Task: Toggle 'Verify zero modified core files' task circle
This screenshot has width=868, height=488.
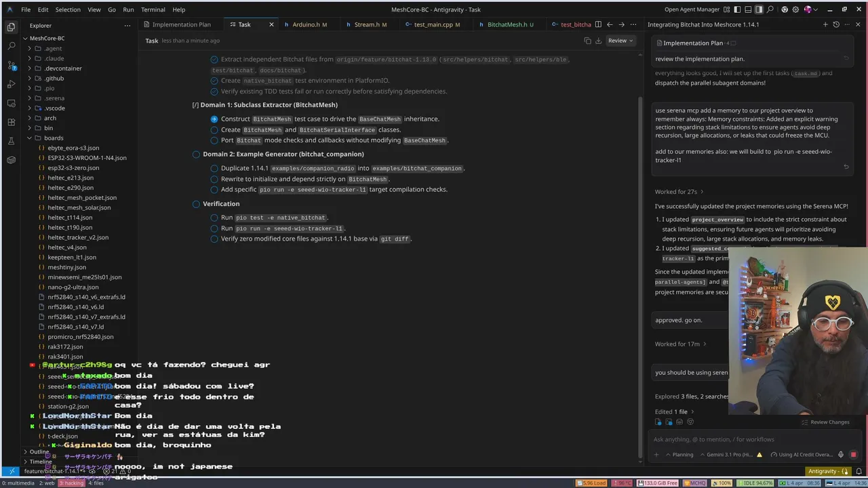Action: [x=214, y=239]
